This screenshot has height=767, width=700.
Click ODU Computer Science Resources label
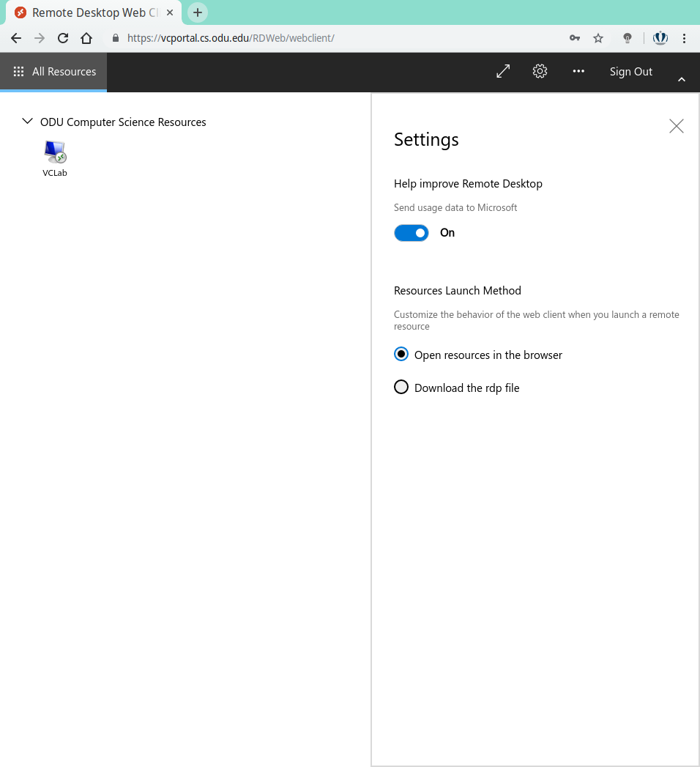click(123, 122)
